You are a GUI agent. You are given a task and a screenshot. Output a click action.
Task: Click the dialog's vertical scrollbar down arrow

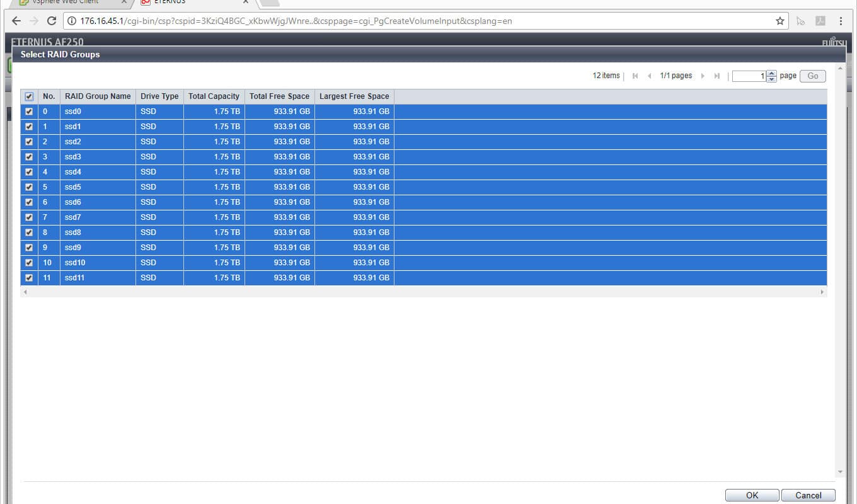coord(840,472)
